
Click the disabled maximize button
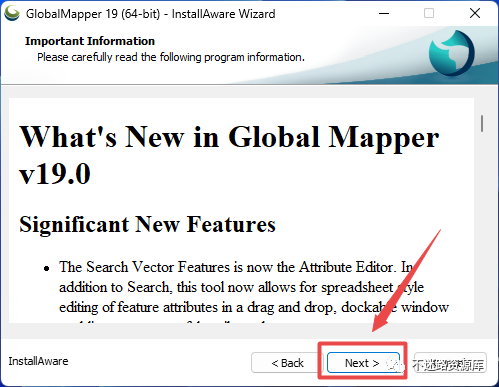[x=429, y=14]
